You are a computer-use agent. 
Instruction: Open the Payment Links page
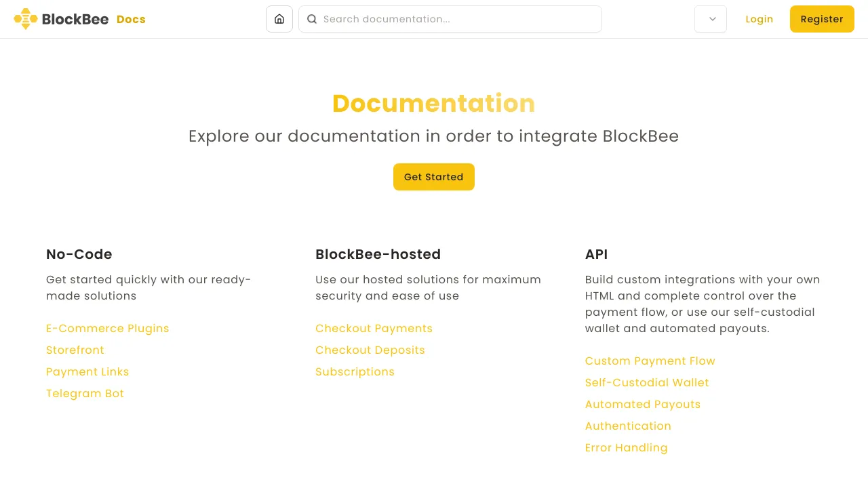87,371
